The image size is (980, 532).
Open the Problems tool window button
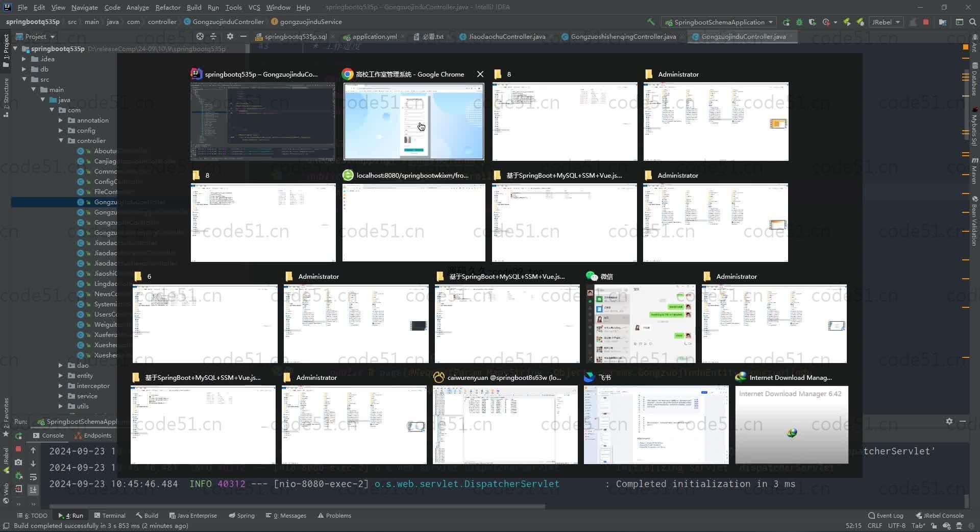coord(334,515)
